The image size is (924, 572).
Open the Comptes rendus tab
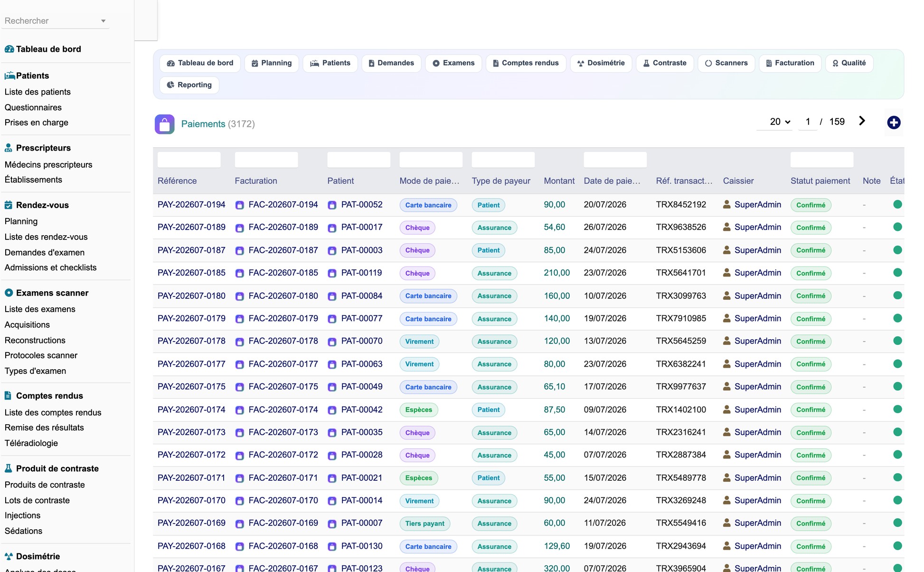coord(526,63)
